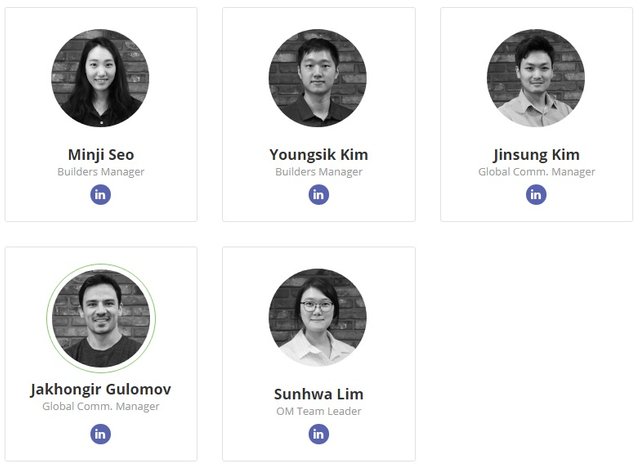Click Minji Seo's Builders Manager title
640x468 pixels.
[100, 172]
